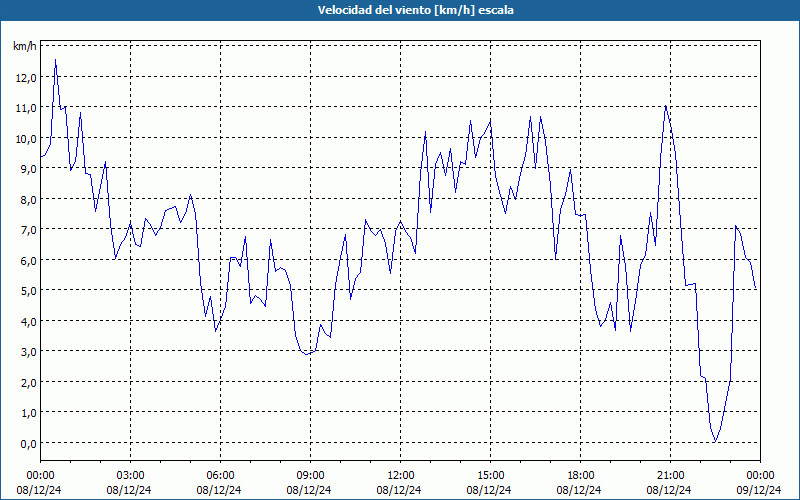Select the 2,0 y-axis value
Image resolution: width=800 pixels, height=500 pixels.
coord(29,383)
